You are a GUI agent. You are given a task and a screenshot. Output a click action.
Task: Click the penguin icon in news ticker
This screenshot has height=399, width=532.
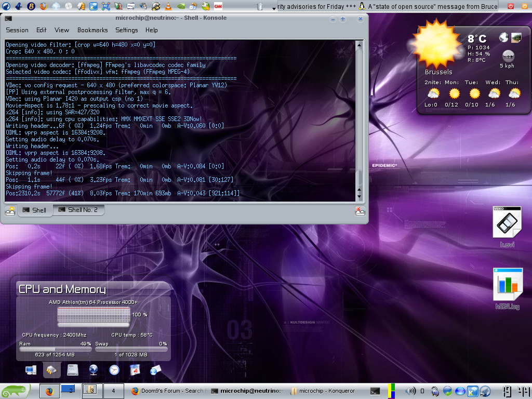pos(362,6)
